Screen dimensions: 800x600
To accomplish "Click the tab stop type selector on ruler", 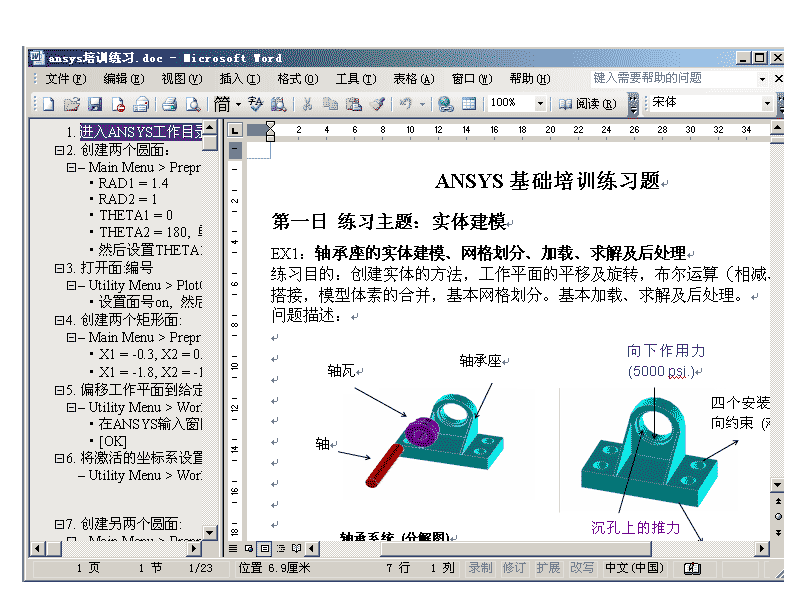I will coord(234,130).
